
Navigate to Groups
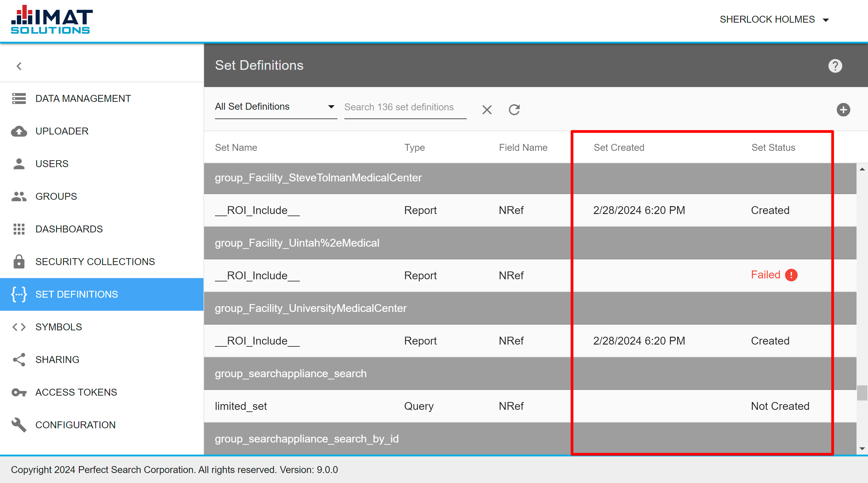pyautogui.click(x=102, y=196)
